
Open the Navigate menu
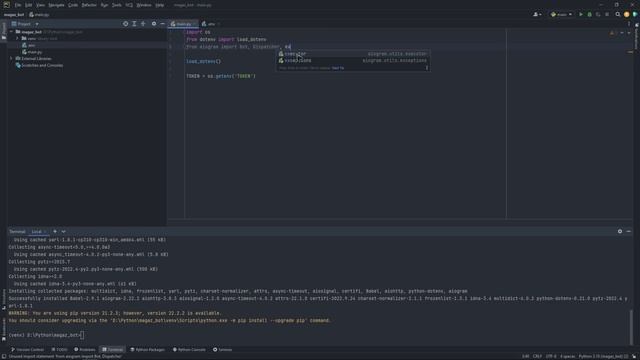(56, 5)
